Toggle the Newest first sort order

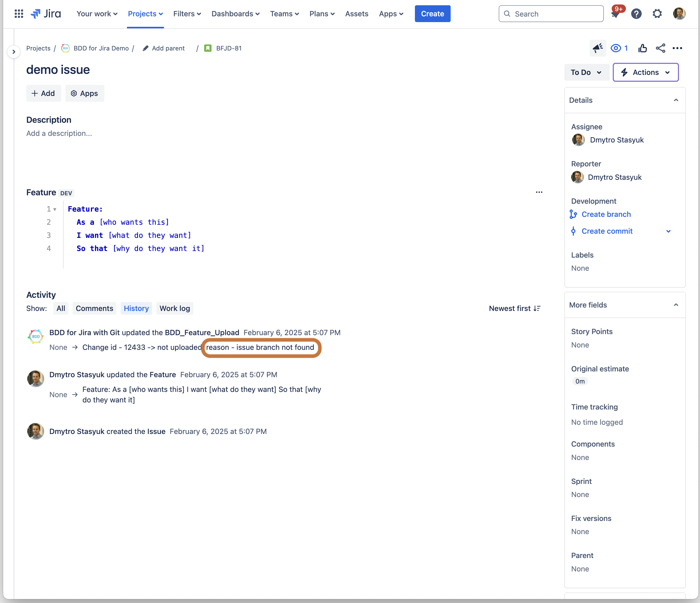coord(515,308)
